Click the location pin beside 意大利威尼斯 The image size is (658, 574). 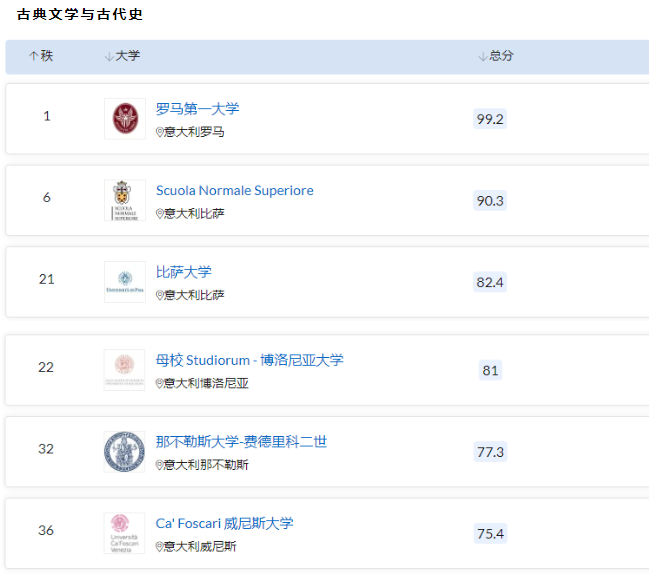[159, 547]
